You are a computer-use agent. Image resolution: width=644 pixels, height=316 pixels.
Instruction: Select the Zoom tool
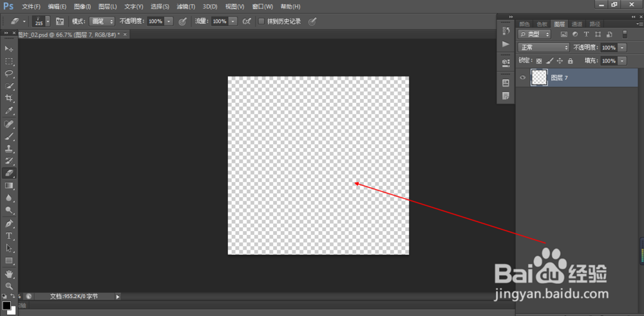9,286
